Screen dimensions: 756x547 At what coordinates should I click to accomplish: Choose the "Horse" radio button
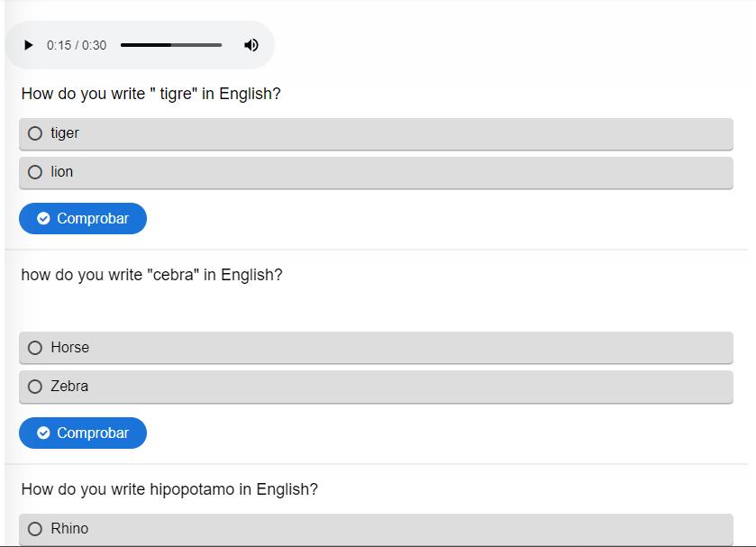click(x=35, y=348)
